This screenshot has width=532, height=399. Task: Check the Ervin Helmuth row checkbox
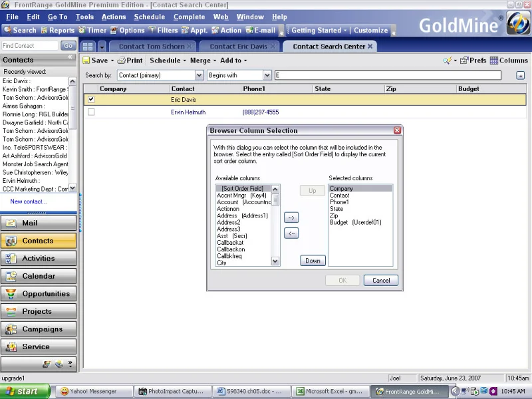coord(91,112)
